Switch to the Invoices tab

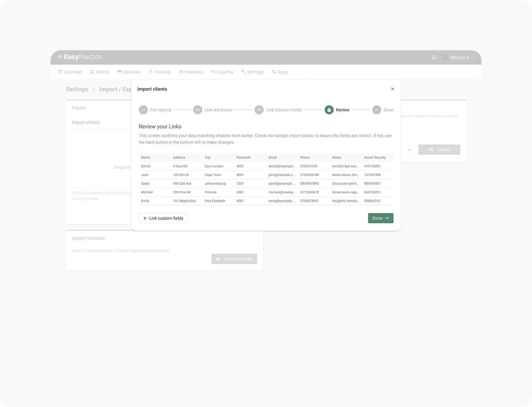159,72
